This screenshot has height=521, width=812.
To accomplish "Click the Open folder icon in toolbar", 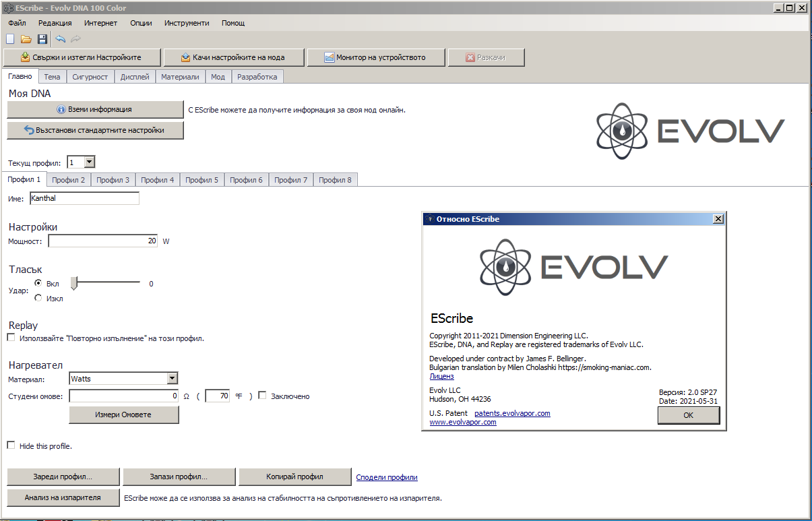I will coord(26,39).
